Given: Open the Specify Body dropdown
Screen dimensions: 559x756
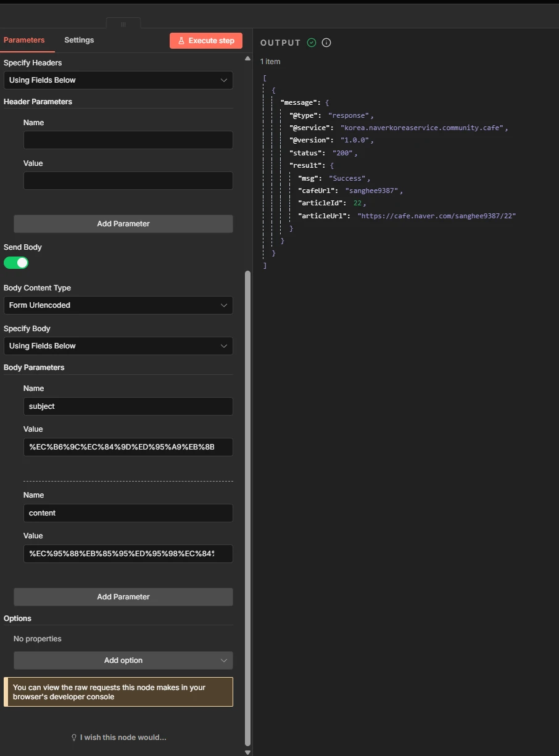Looking at the screenshot, I should (x=118, y=346).
